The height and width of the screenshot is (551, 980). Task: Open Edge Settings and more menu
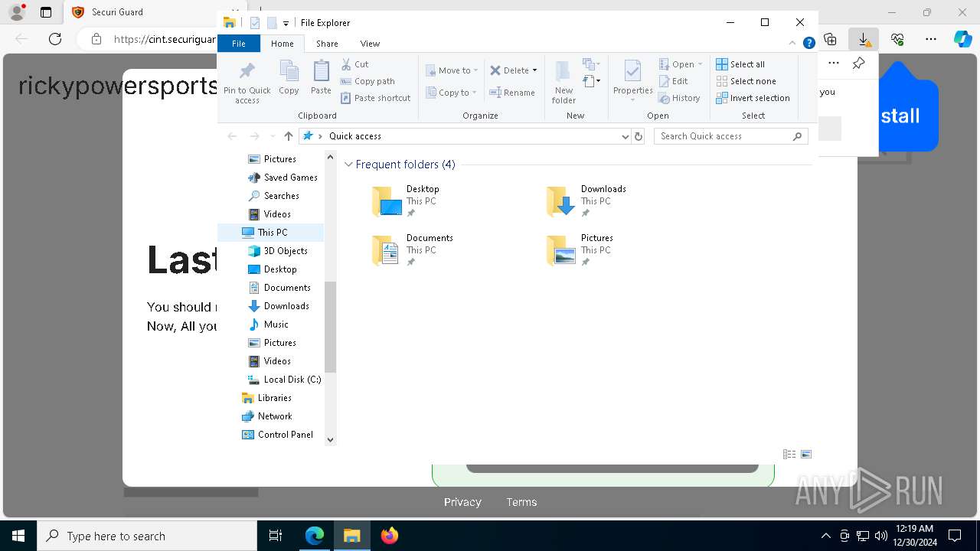(x=931, y=39)
